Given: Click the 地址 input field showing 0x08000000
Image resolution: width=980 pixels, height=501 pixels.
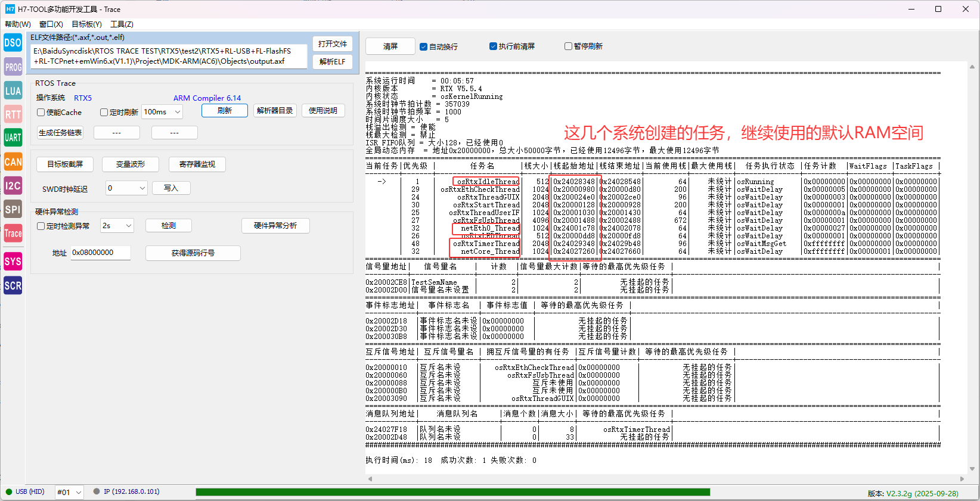Looking at the screenshot, I should pos(100,253).
